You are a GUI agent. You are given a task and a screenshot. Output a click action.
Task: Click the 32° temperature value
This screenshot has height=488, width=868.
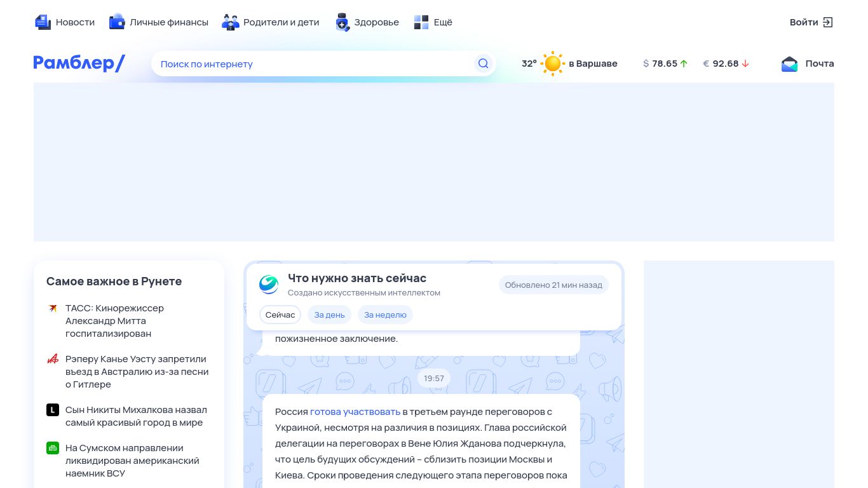pos(529,64)
